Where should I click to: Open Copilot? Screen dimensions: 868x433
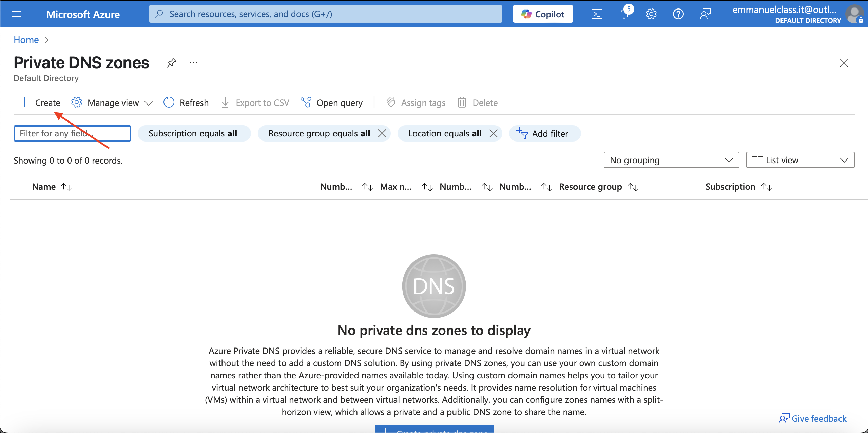click(543, 14)
